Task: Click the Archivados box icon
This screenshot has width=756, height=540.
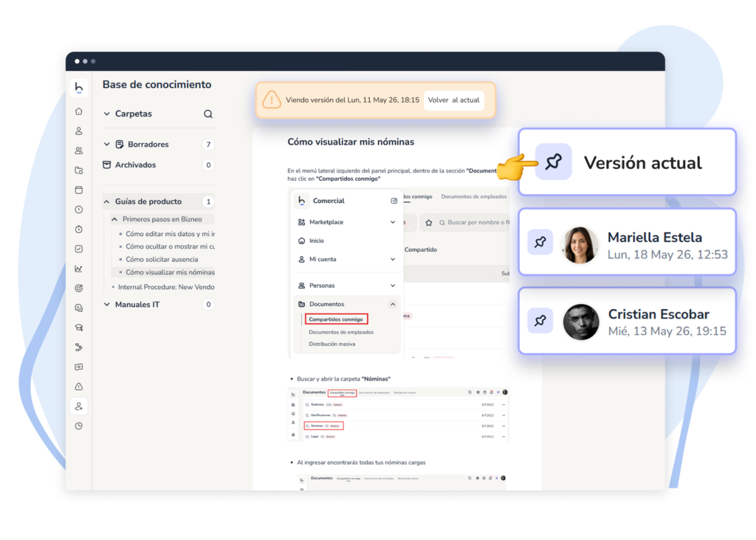Action: (107, 165)
